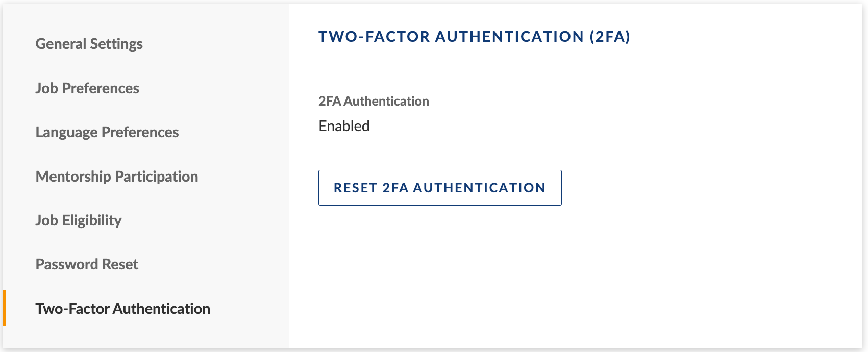Show Job Eligibility options
868x352 pixels.
pos(79,220)
